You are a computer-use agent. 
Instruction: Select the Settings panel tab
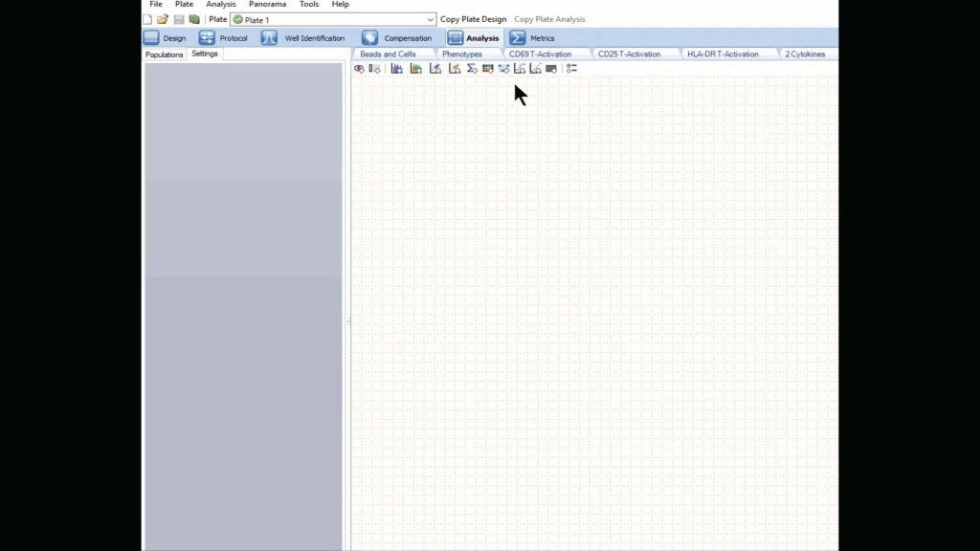205,54
